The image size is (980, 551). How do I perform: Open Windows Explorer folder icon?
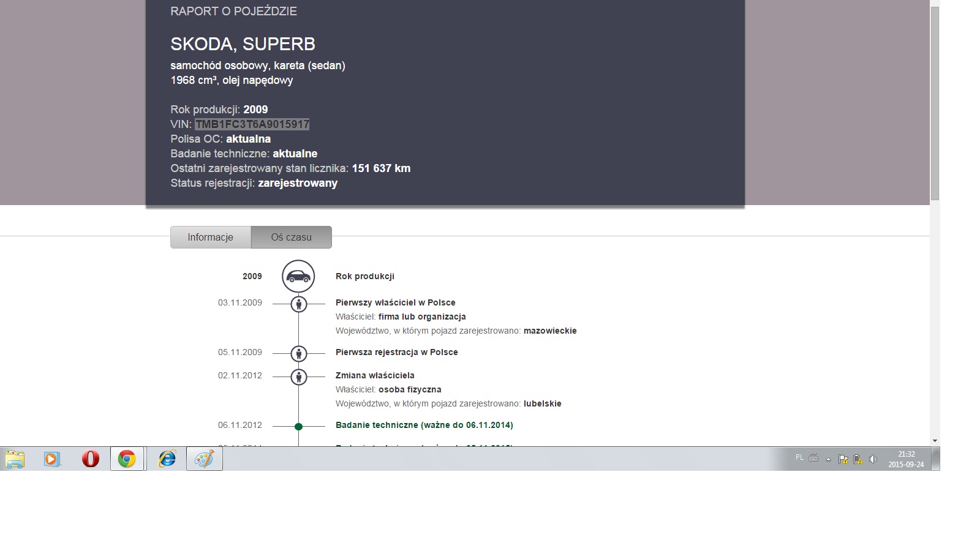(15, 459)
